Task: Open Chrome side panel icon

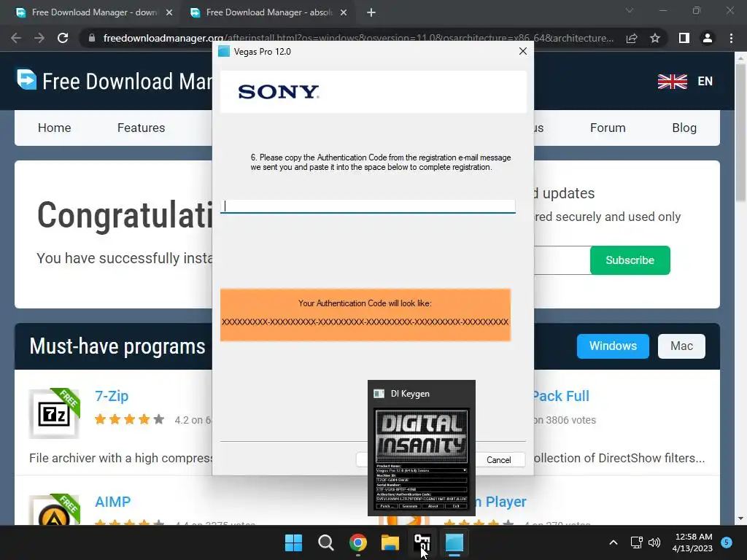Action: pyautogui.click(x=684, y=38)
